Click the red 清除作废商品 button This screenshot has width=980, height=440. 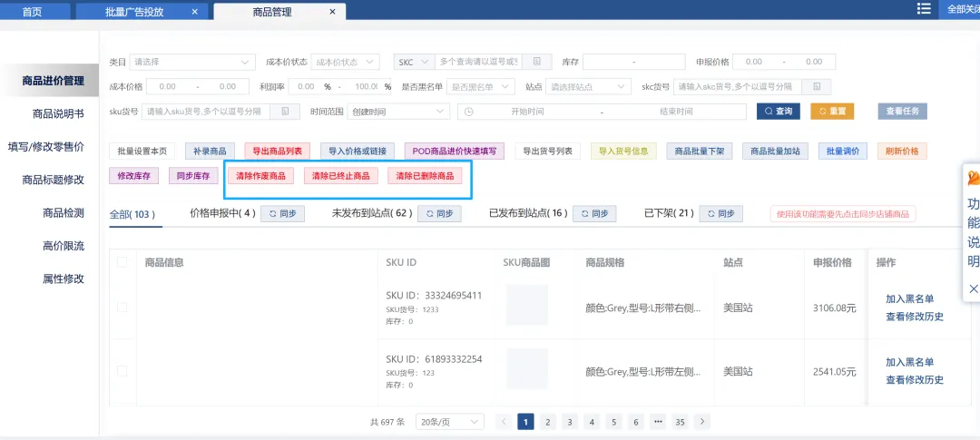coord(260,176)
